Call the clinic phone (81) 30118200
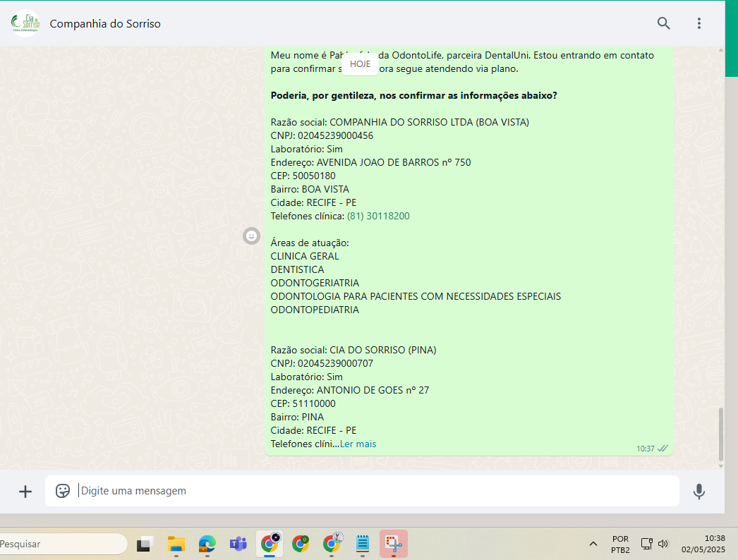The height and width of the screenshot is (560, 738). (x=378, y=216)
